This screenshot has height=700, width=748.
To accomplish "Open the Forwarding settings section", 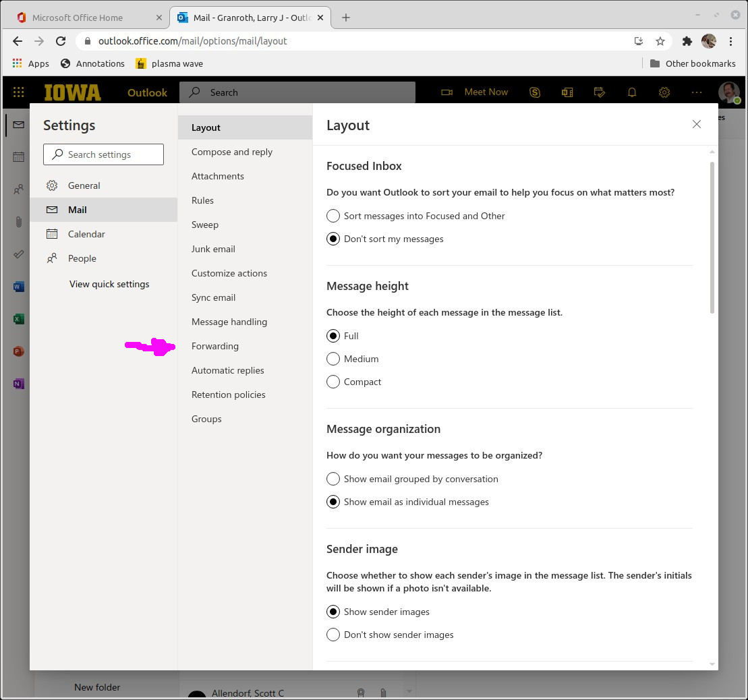I will point(215,346).
